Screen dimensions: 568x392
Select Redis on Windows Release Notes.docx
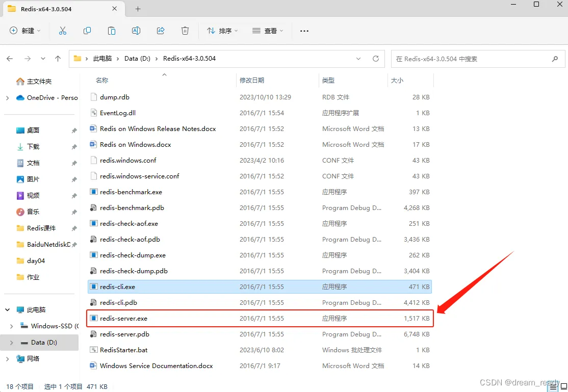[260, 128]
